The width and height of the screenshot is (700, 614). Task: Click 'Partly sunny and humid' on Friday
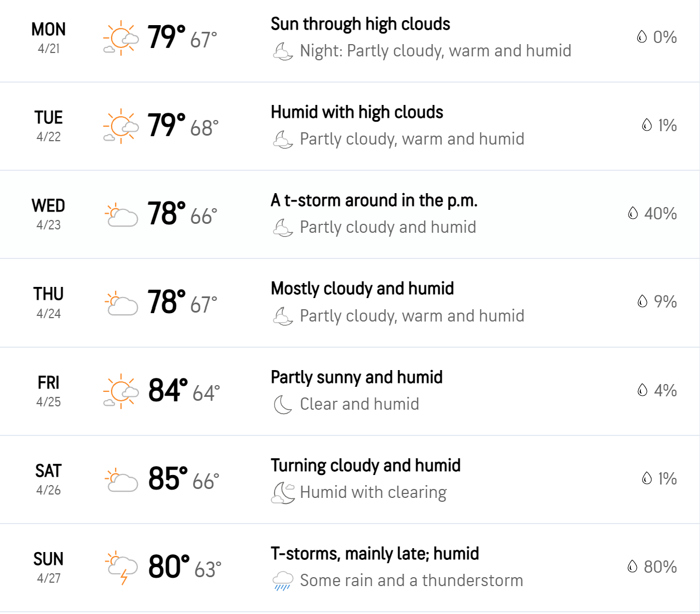pos(356,377)
